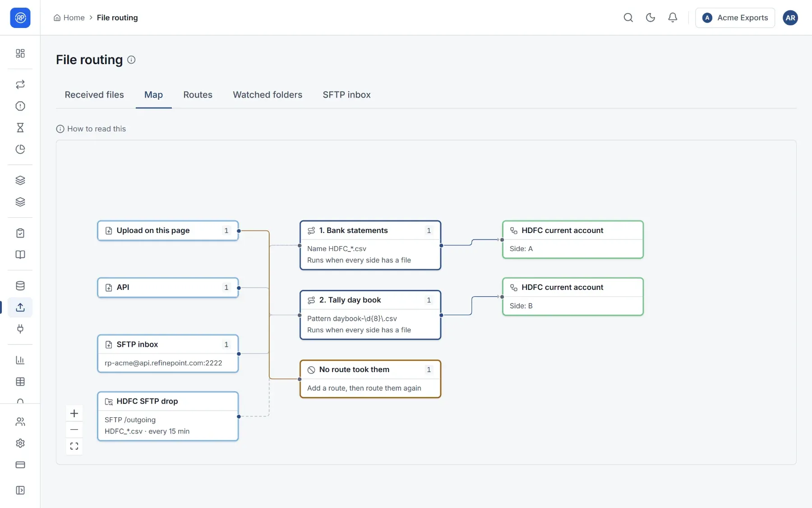Viewport: 812px width, 508px height.
Task: Click the database cylinder sidebar icon
Action: pyautogui.click(x=20, y=286)
